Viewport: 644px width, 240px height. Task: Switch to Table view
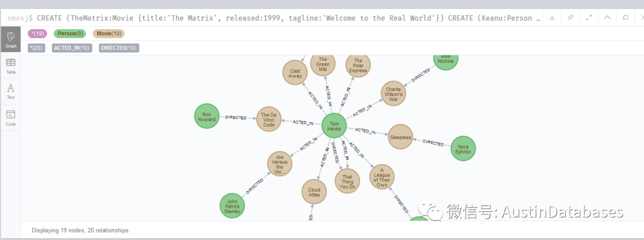11,66
